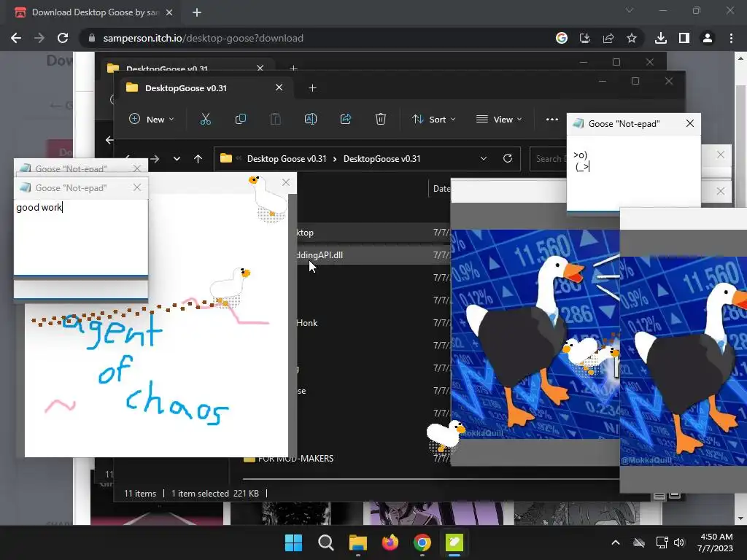Close the Download Desktop Goose Chrome tab
This screenshot has width=747, height=560.
tap(169, 12)
